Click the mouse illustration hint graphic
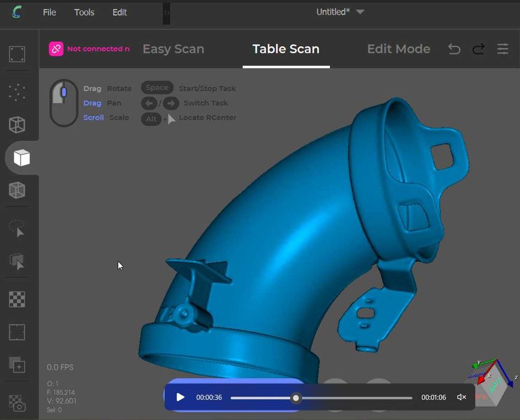The image size is (520, 420). (x=64, y=103)
